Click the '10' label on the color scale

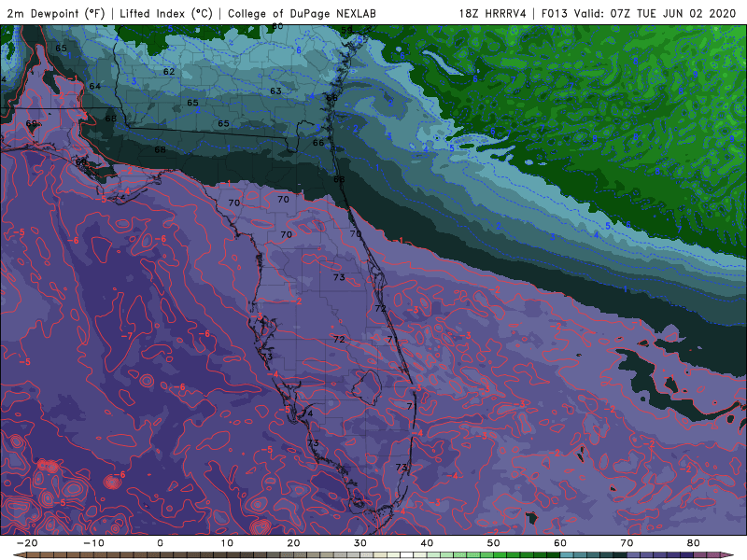pos(227,543)
